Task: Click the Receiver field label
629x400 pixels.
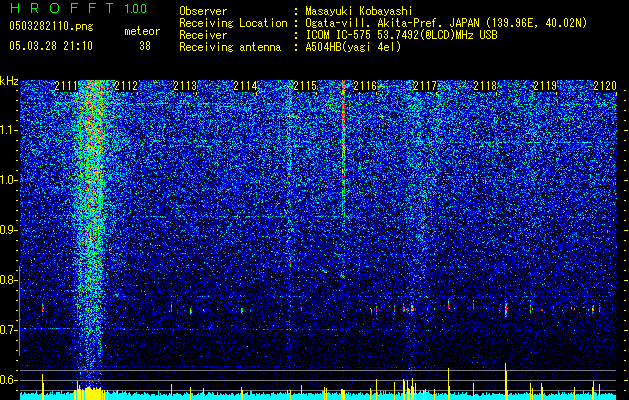Action: click(203, 35)
